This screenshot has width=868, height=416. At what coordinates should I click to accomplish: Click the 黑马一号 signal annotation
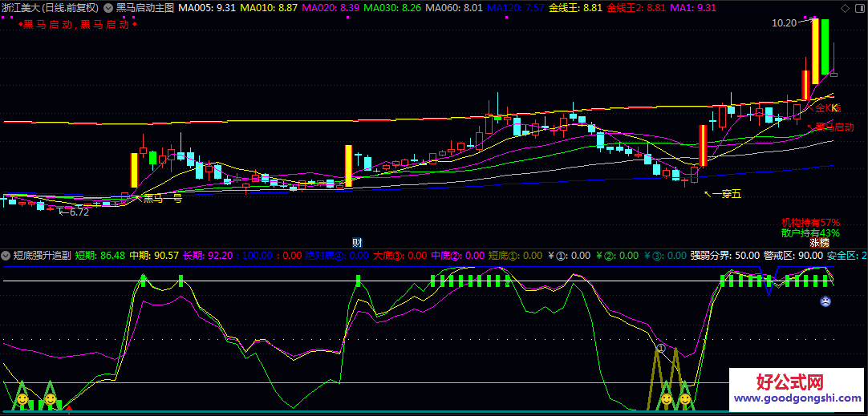(x=162, y=198)
